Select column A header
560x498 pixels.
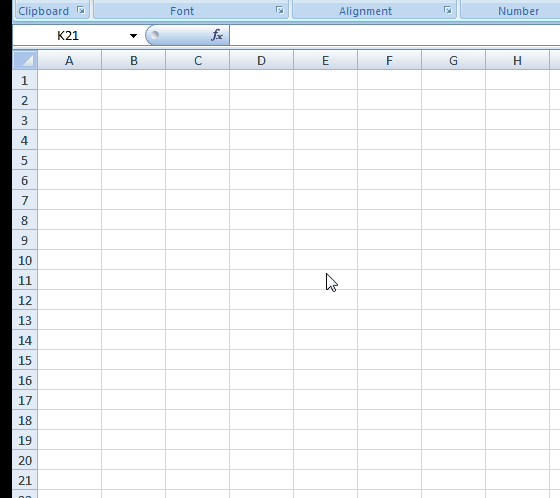[70, 60]
